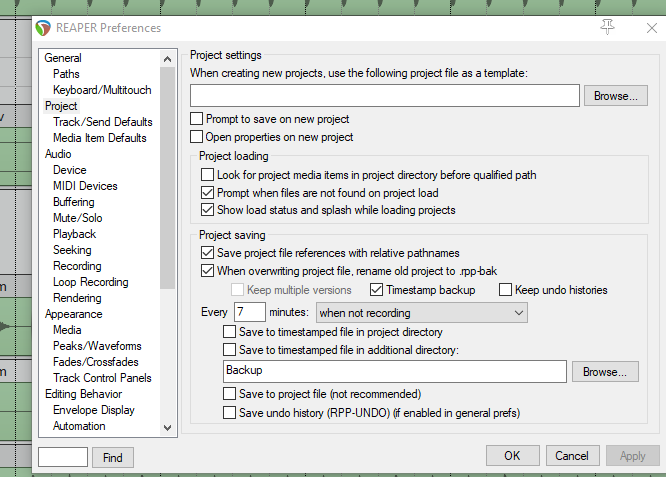Viewport: 666px width, 477px height.
Task: Select Audio category in tree
Action: 58,154
